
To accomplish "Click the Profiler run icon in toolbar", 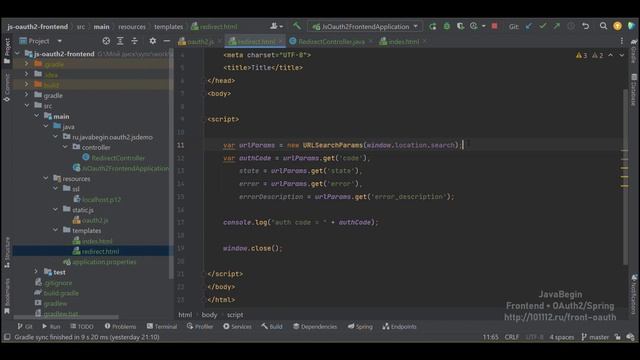I will [473, 27].
